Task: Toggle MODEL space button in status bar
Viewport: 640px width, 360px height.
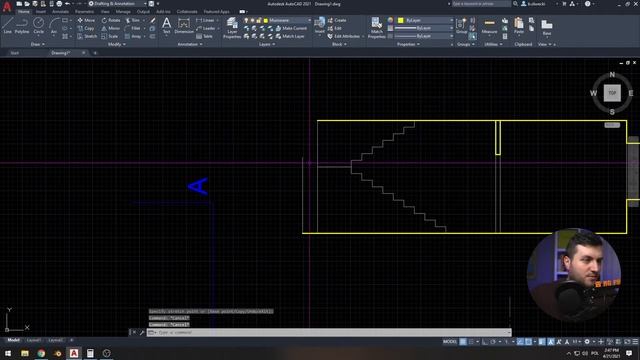Action: [450, 342]
